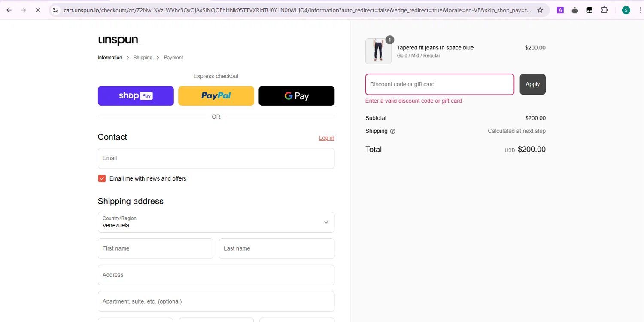Focus the discount code or gift card field
Screen dimensions: 644x322
coord(440,84)
